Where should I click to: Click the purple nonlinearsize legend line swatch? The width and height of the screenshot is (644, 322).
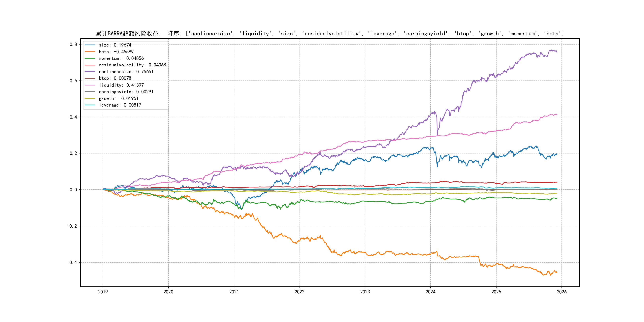coord(90,72)
